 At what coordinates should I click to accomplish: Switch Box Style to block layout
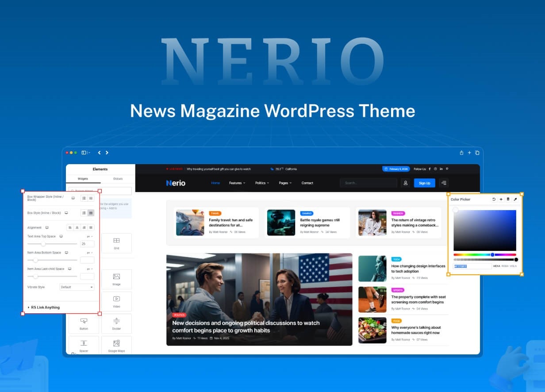click(x=91, y=213)
